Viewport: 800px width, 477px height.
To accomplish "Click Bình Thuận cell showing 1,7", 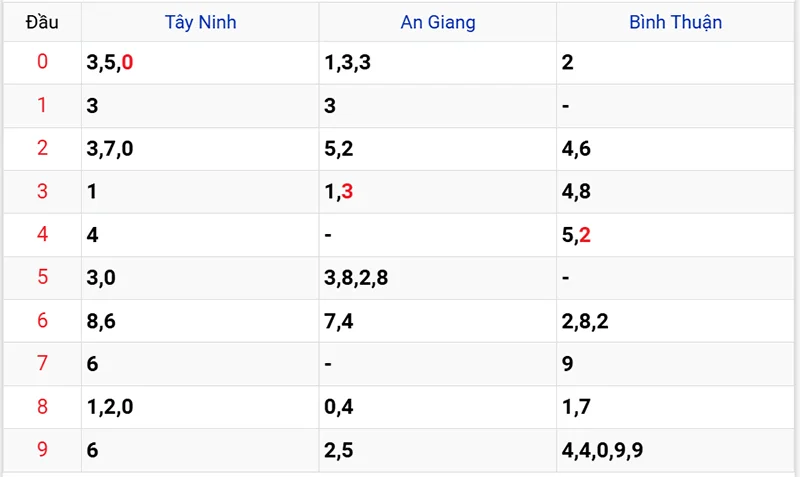I will [576, 407].
